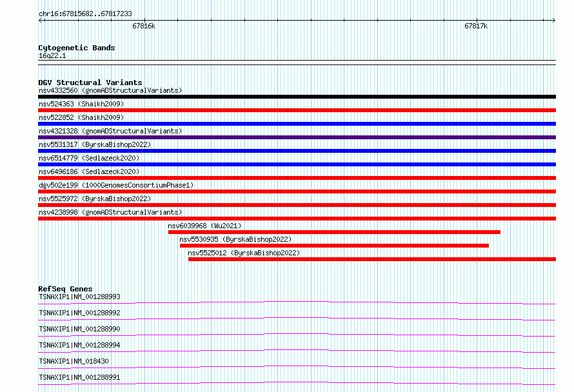Open variant nsv4332560 gnomAD label
574x392 pixels.
pyautogui.click(x=110, y=90)
